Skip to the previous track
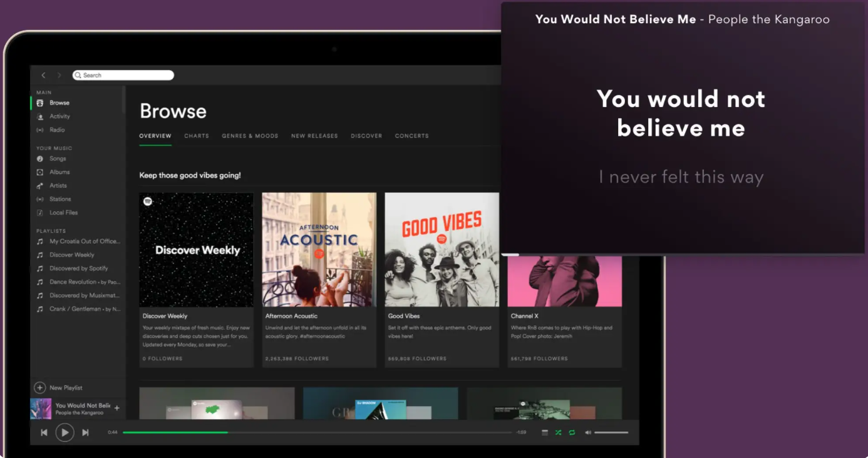 (x=44, y=432)
